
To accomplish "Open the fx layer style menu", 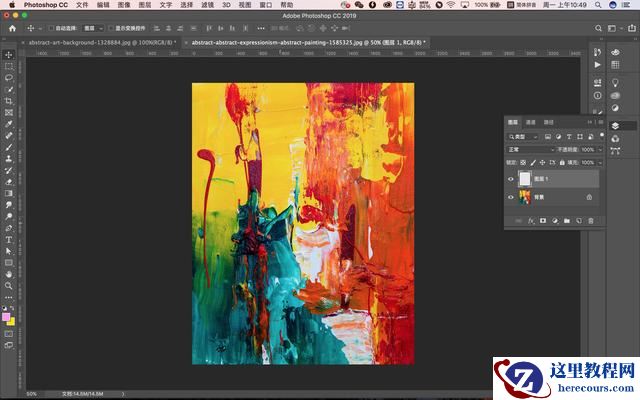I will coord(531,220).
